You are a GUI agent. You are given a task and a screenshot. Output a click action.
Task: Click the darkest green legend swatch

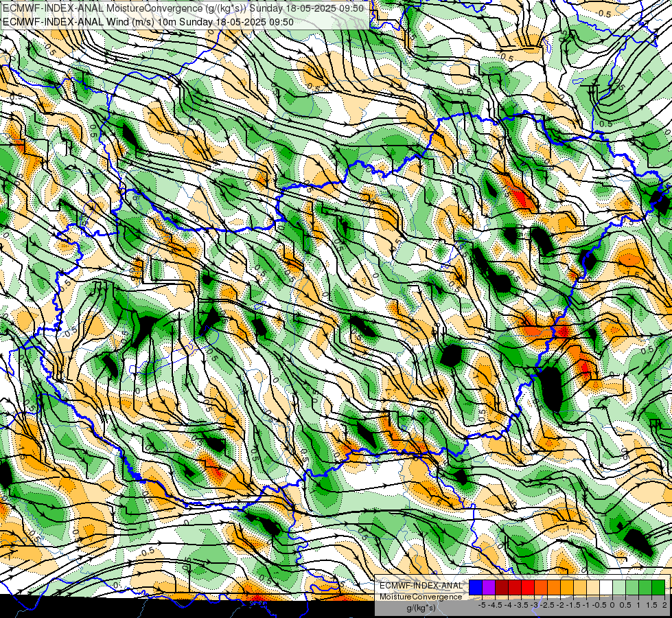(x=658, y=588)
